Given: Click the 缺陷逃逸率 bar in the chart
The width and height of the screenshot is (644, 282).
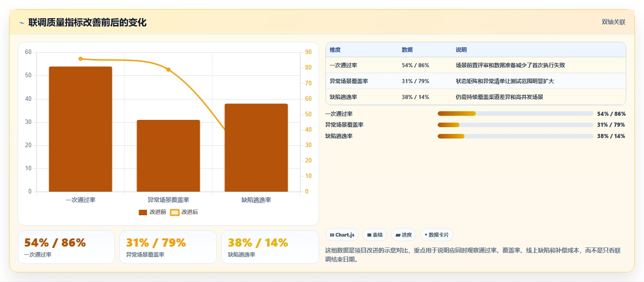Looking at the screenshot, I should coord(256,148).
